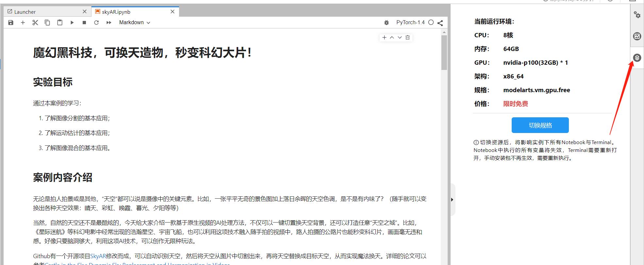The width and height of the screenshot is (644, 265).
Task: Cut the selected cell with the scissors icon
Action: point(35,23)
